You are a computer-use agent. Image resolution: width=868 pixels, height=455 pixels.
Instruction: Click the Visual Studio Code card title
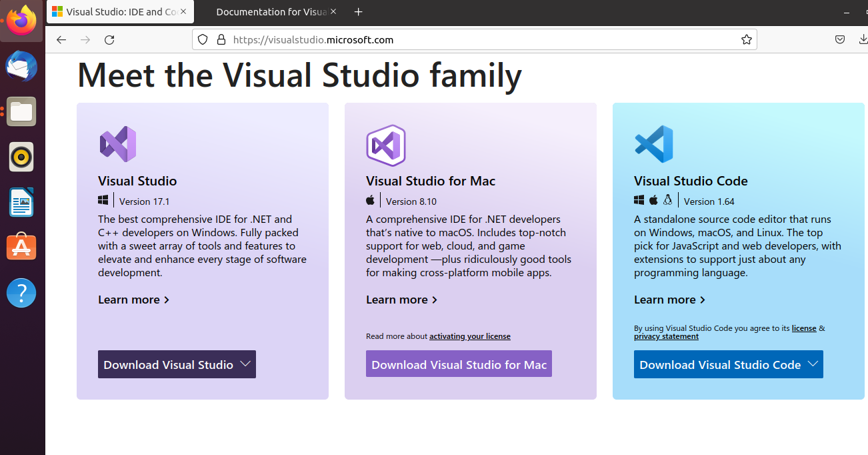691,181
